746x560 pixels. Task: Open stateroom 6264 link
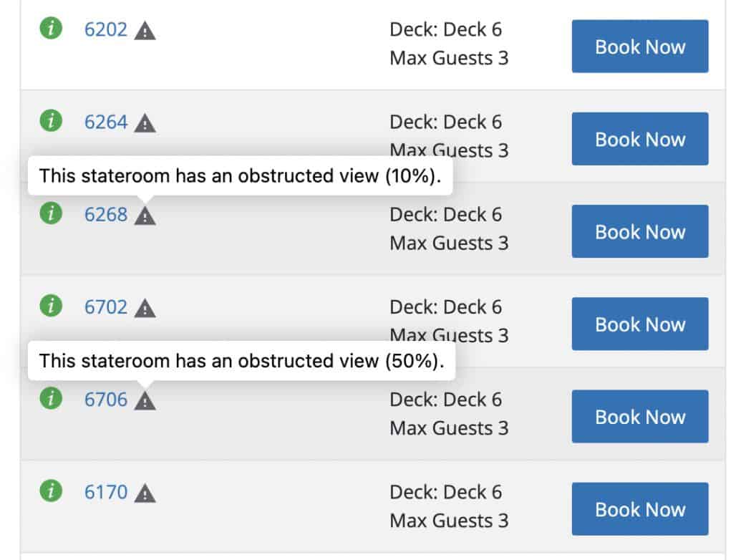tap(106, 122)
